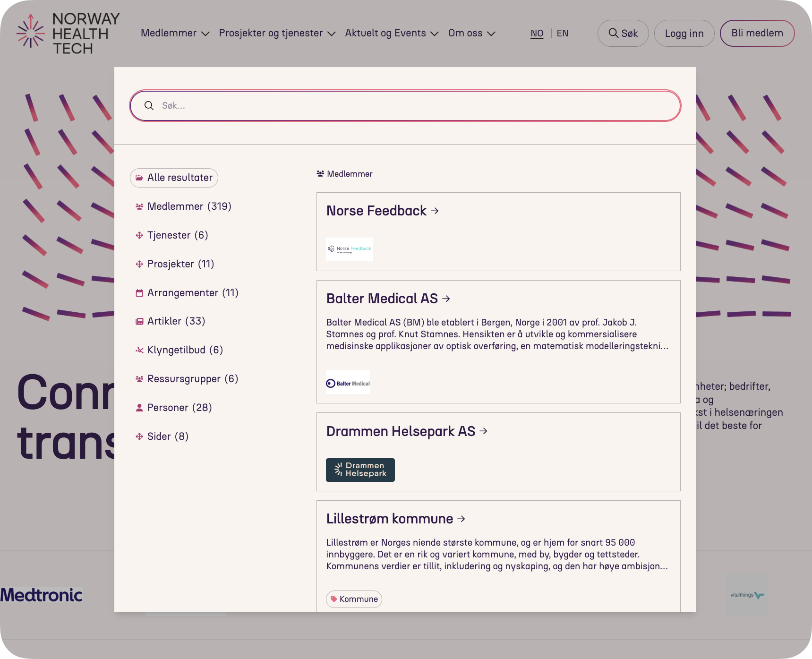The height and width of the screenshot is (659, 812).
Task: Click the Bli medlem button
Action: click(757, 33)
